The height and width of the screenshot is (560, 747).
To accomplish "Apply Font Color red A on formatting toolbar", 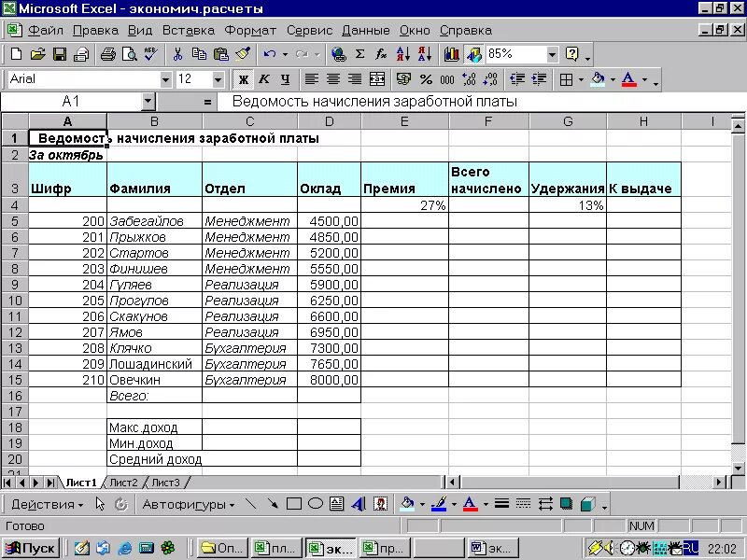I will pyautogui.click(x=628, y=79).
